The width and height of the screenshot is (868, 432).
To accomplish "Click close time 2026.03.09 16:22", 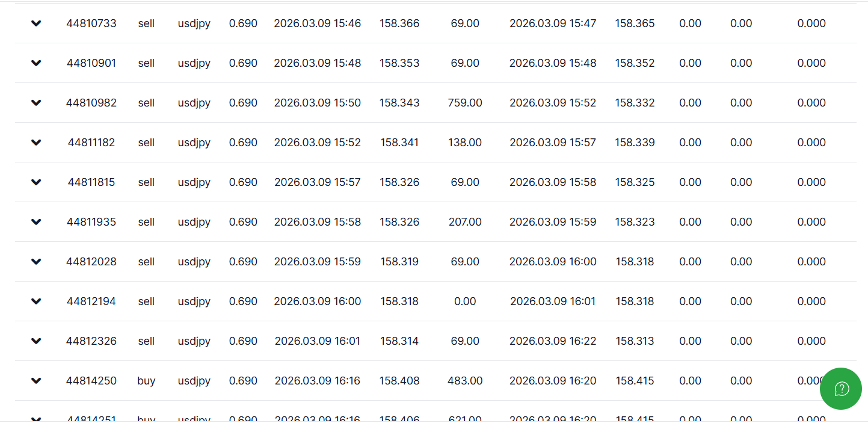I will [553, 341].
